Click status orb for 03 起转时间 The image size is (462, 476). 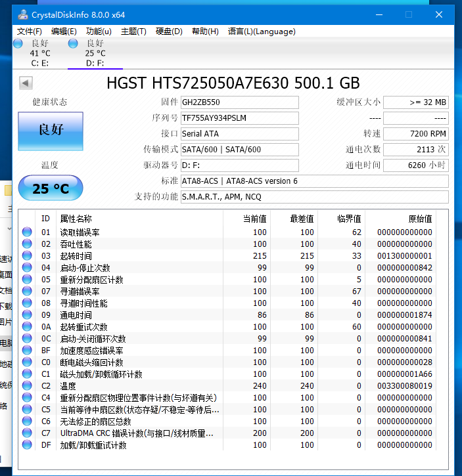27,255
